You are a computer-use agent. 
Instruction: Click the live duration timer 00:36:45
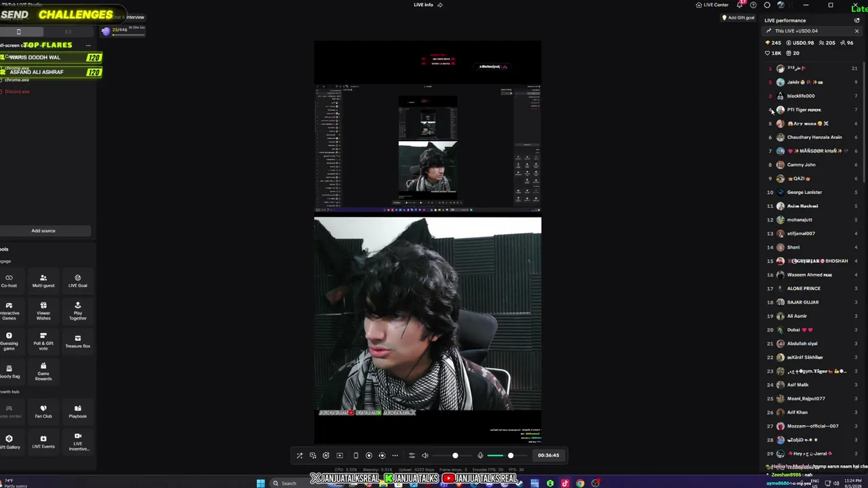point(549,455)
